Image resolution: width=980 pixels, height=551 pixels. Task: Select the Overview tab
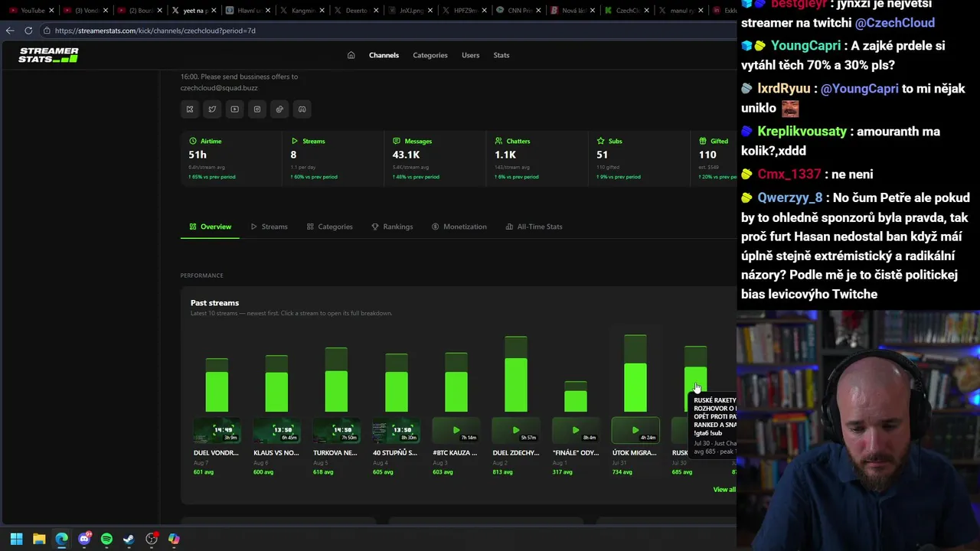210,227
